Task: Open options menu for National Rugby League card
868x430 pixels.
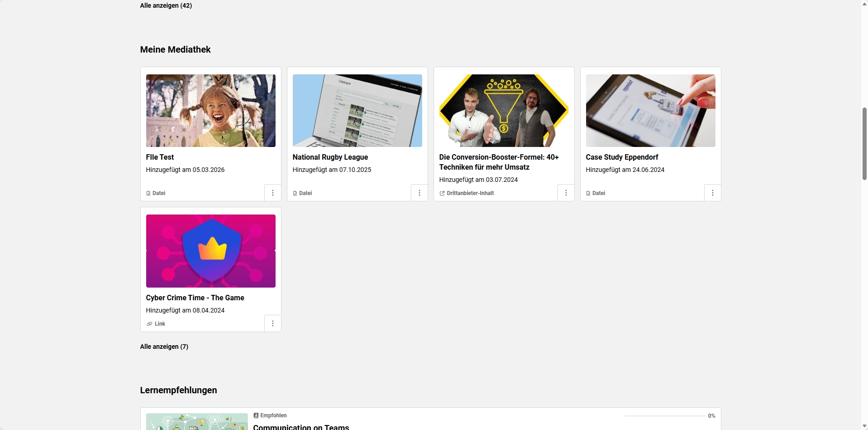Action: pos(419,193)
